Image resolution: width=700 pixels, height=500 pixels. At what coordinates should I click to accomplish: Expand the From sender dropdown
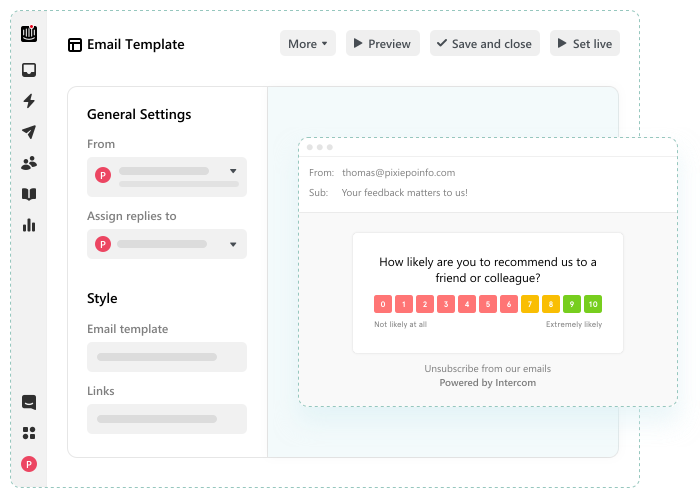(233, 171)
